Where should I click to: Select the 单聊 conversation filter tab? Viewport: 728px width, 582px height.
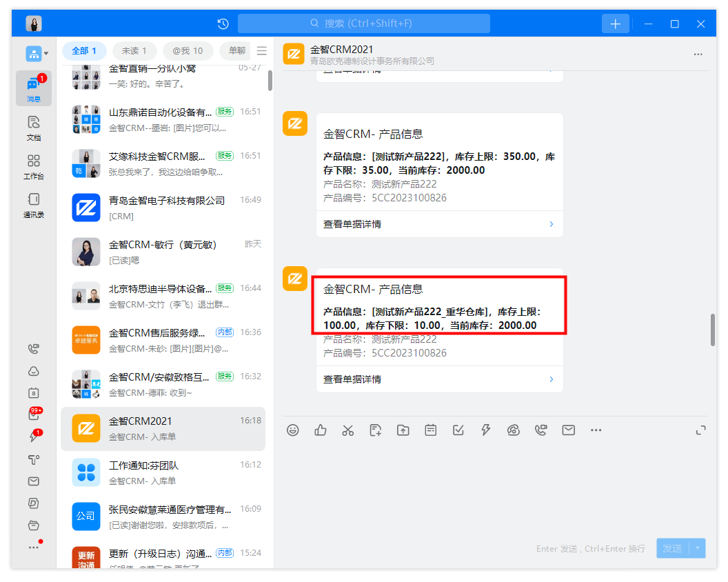(x=236, y=50)
